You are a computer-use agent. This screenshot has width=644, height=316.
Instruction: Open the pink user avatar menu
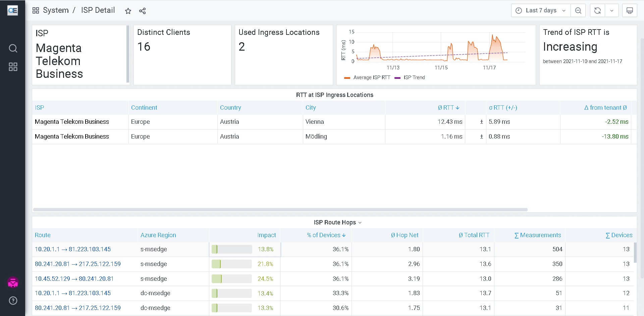pos(13,283)
